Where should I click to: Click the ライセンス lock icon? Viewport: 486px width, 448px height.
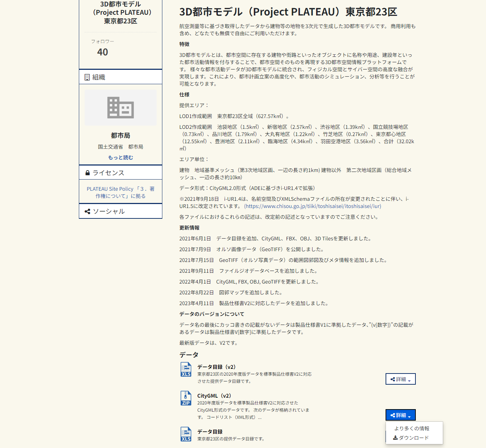87,173
